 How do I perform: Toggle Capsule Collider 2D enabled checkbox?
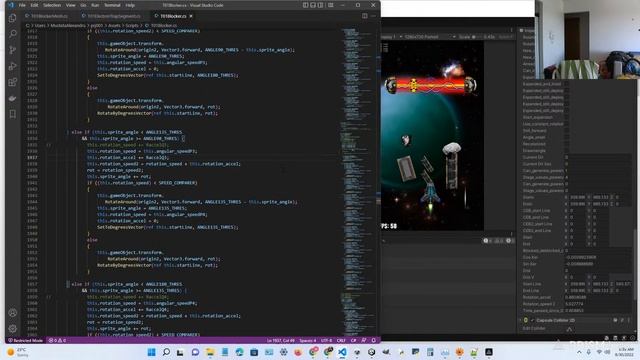[532, 320]
